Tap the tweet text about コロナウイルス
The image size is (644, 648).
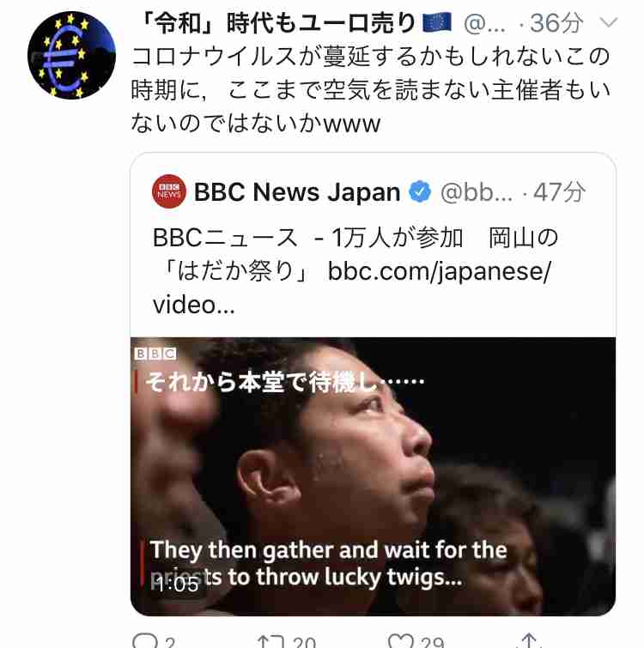click(x=370, y=90)
